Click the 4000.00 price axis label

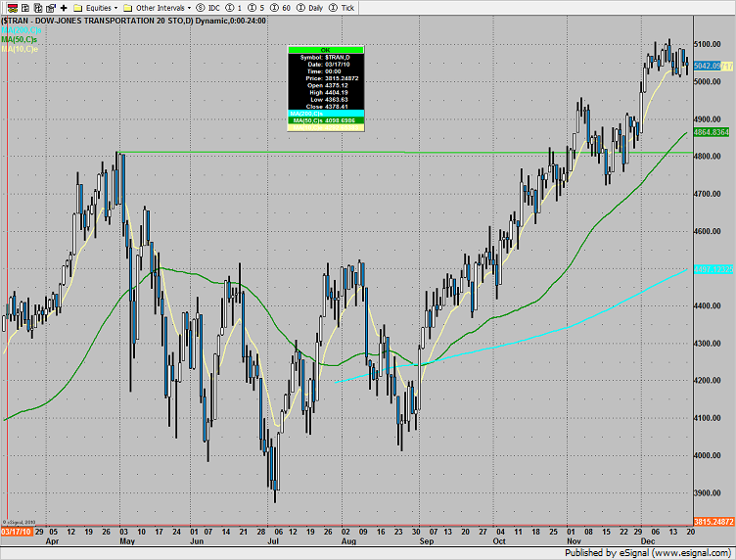click(x=708, y=455)
